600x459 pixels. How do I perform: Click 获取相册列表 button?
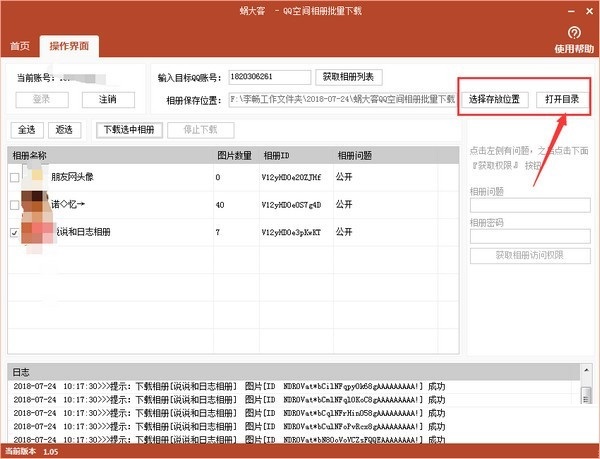[349, 77]
